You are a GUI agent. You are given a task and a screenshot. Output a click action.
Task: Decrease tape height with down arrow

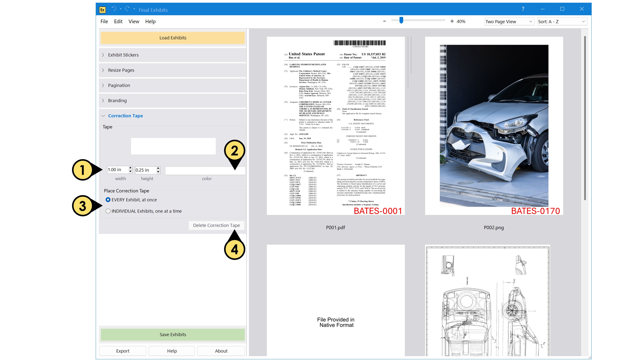tap(158, 172)
